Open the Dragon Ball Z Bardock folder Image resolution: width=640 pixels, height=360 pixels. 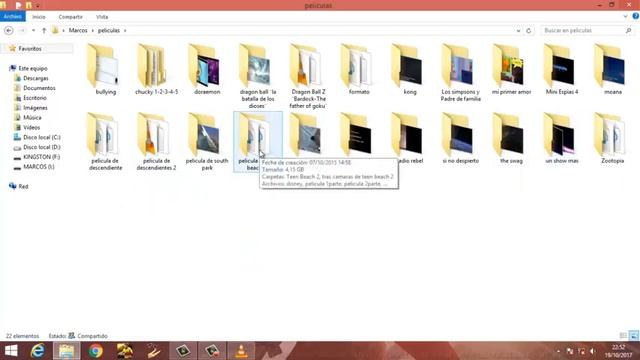[x=308, y=76]
